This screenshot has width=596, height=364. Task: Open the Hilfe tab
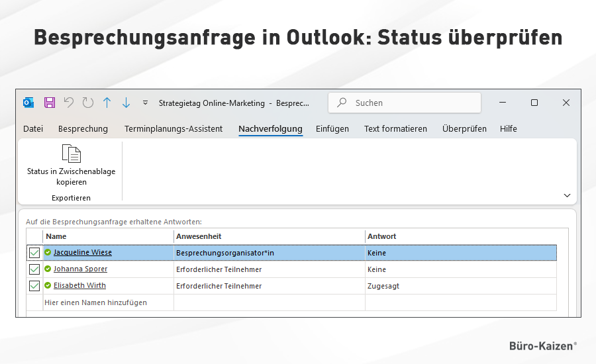[508, 129]
